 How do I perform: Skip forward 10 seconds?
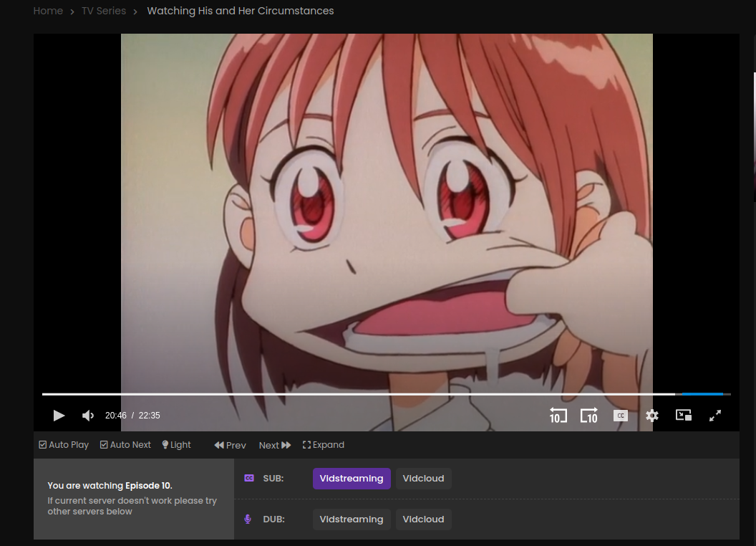point(588,415)
